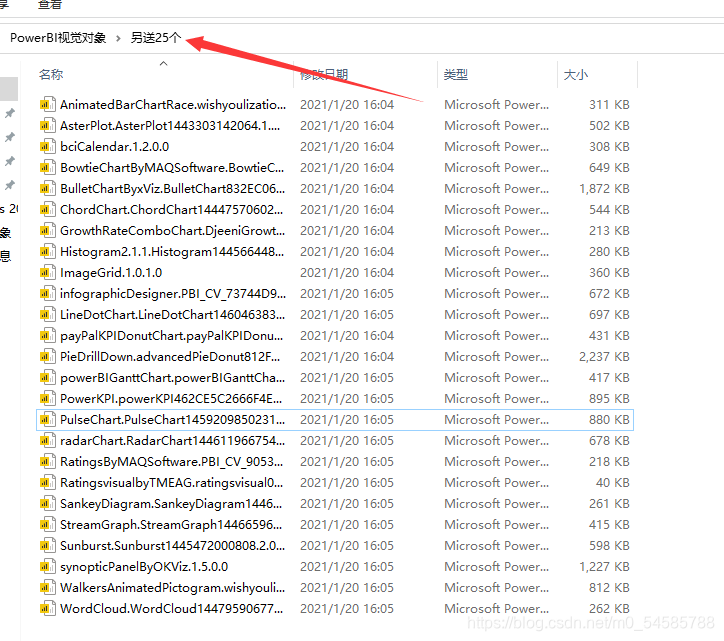Sort files by 修改日期 column header
This screenshot has height=641, width=724.
point(324,74)
